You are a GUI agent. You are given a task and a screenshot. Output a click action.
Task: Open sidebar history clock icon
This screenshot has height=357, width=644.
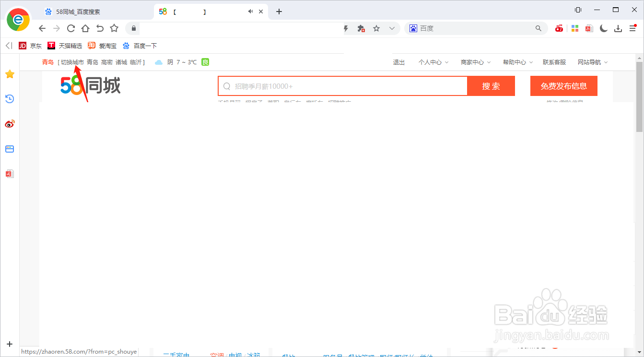pos(10,99)
